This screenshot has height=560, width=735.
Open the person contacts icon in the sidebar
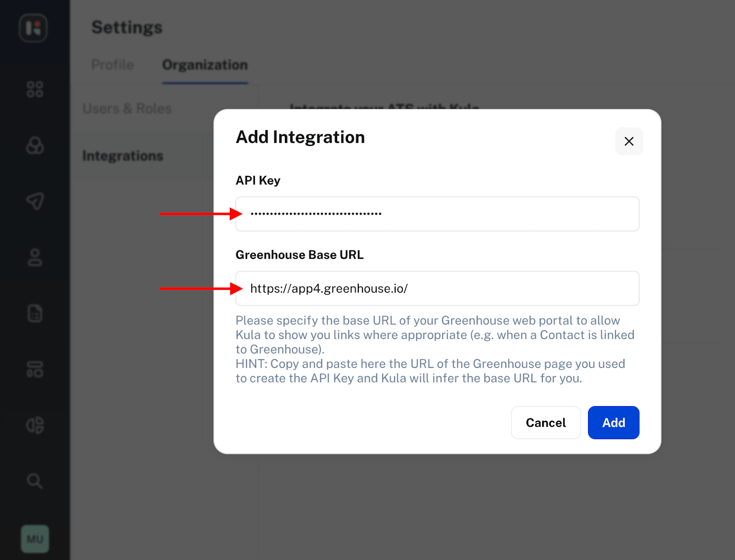coord(35,258)
